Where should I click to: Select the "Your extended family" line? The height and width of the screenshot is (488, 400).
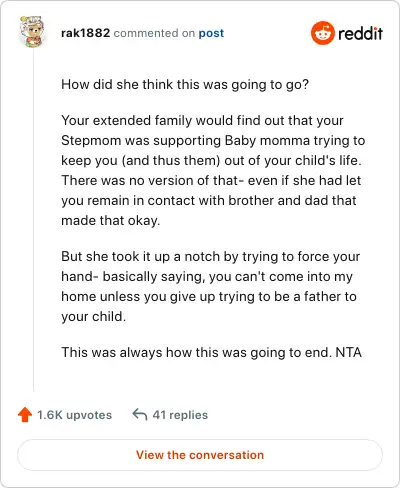point(202,120)
